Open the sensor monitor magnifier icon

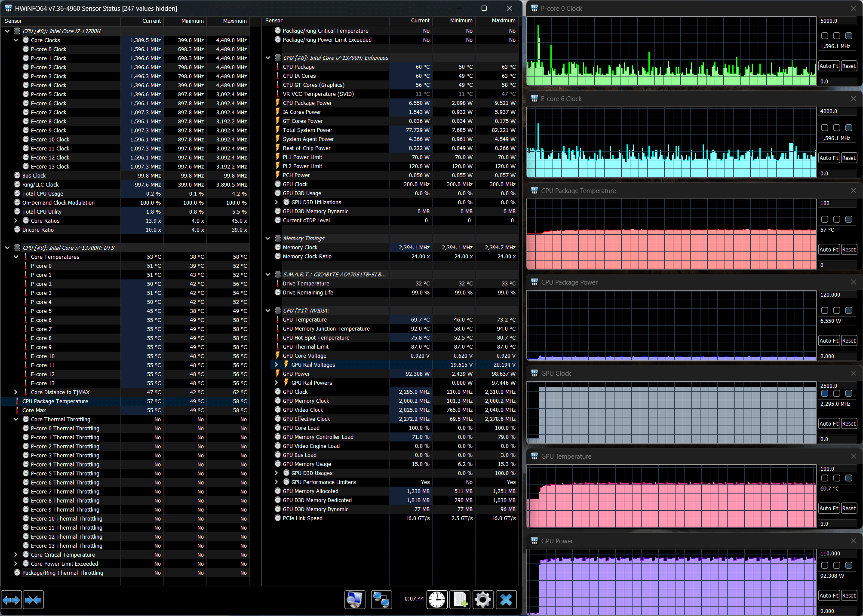355,600
